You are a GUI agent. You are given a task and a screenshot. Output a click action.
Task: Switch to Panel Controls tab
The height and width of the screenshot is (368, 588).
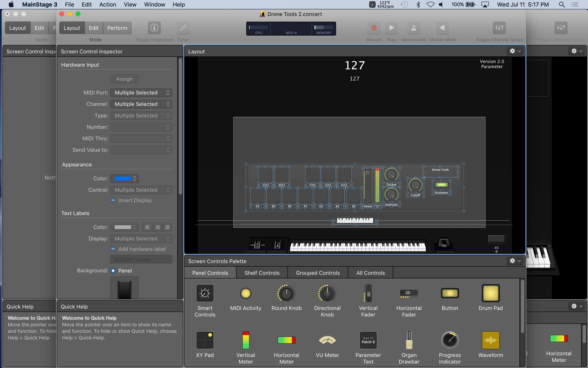point(210,273)
